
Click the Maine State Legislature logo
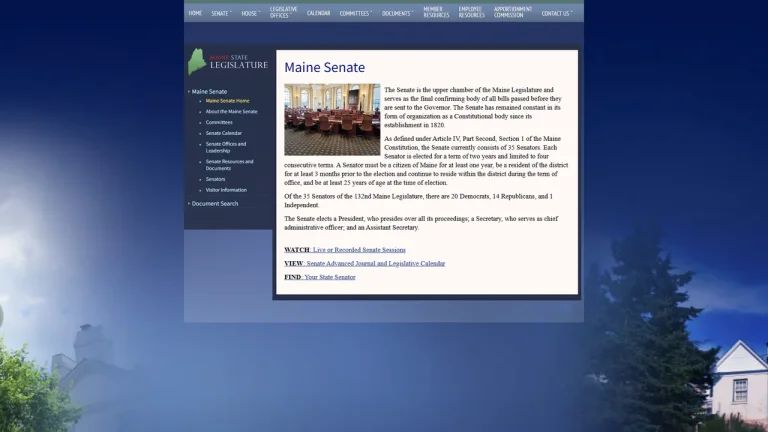[x=228, y=62]
